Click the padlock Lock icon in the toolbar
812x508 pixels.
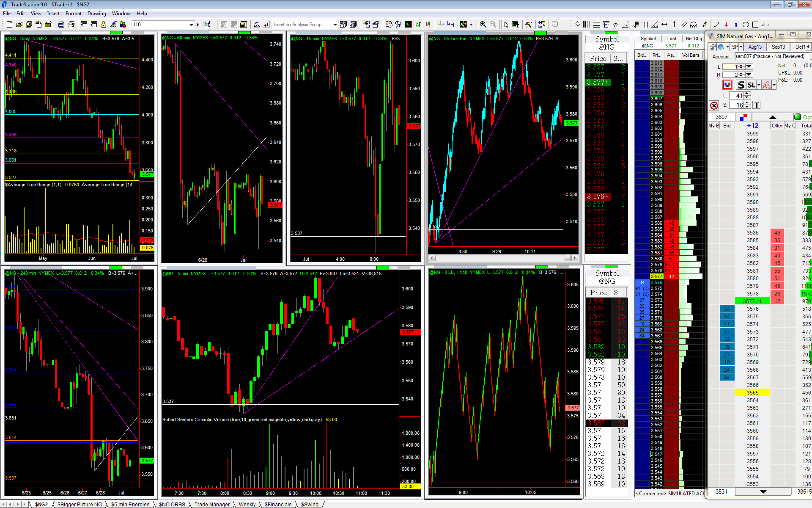coord(104,25)
